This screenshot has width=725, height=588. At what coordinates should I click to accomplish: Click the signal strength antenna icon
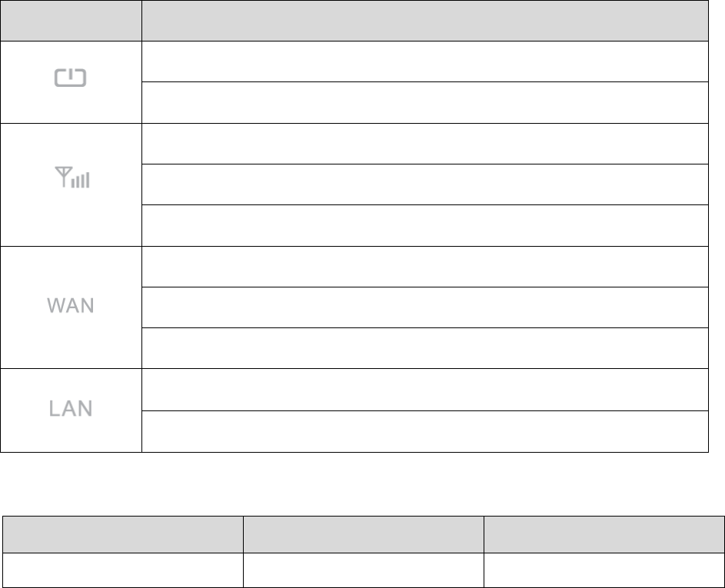(x=71, y=181)
